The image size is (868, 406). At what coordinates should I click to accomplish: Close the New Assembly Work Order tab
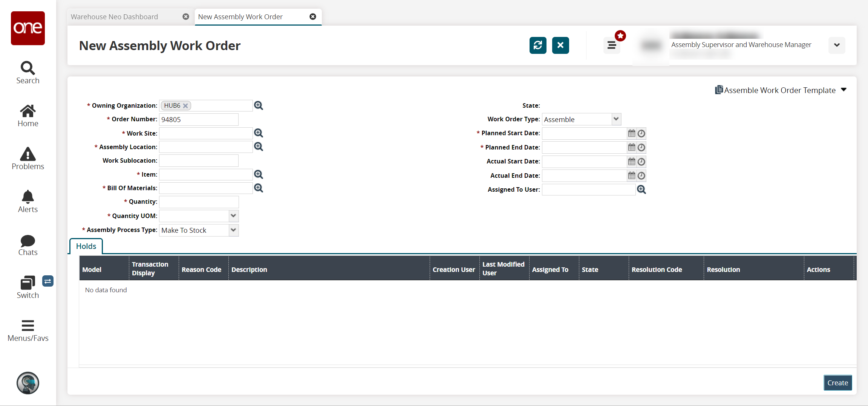point(313,17)
